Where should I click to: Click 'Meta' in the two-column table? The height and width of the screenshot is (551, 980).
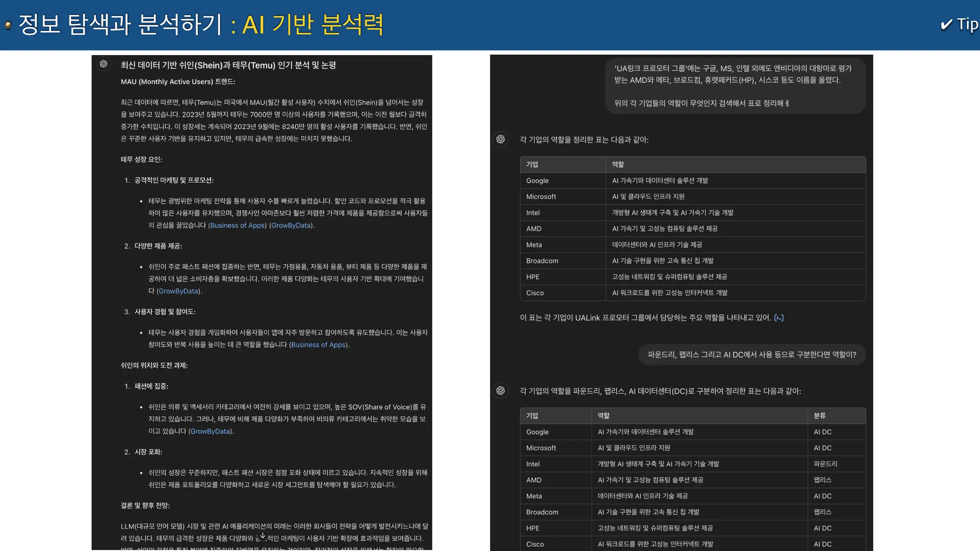click(534, 244)
